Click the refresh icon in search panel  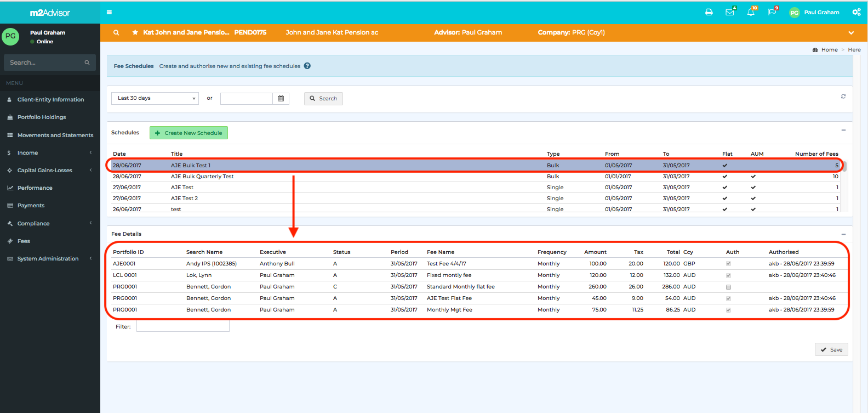coord(843,97)
